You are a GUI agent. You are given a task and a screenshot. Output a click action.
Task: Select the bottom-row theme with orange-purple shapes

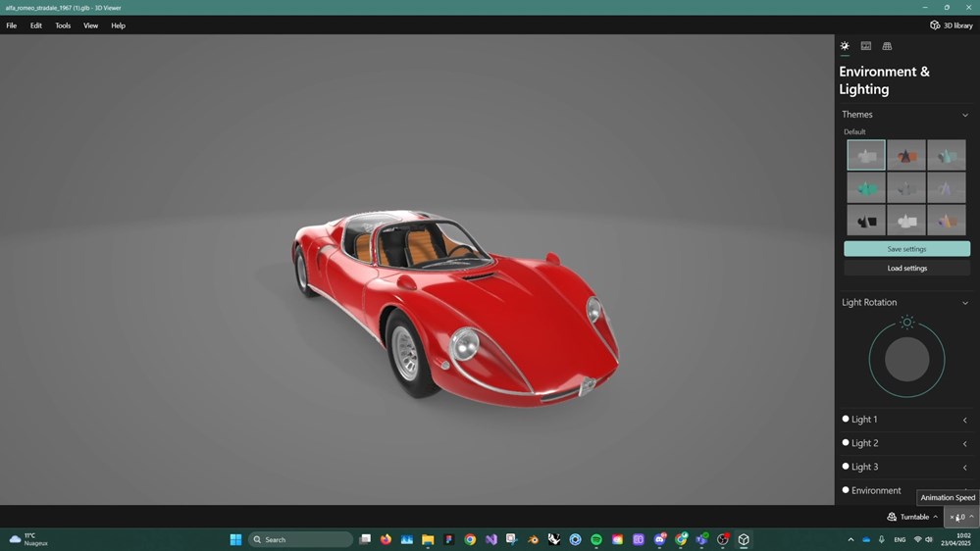pos(947,221)
